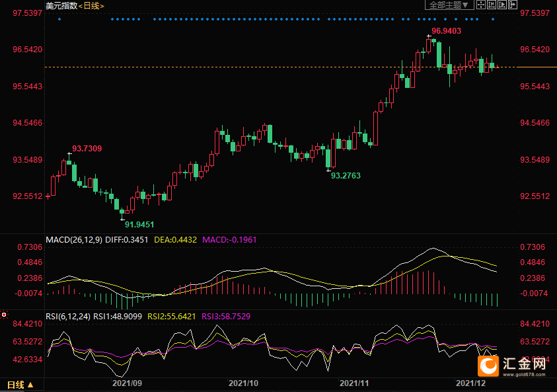This screenshot has width=557, height=392.
Task: Select the MACD(26,12,9) indicator label
Action: coord(74,240)
